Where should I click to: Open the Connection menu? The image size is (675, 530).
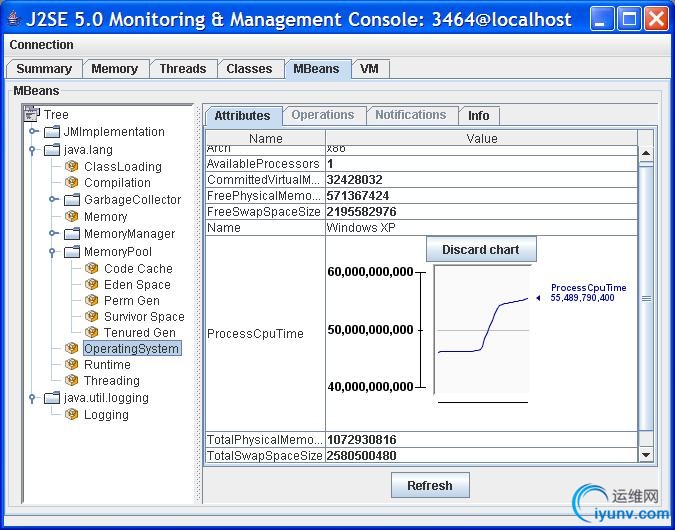tap(41, 45)
